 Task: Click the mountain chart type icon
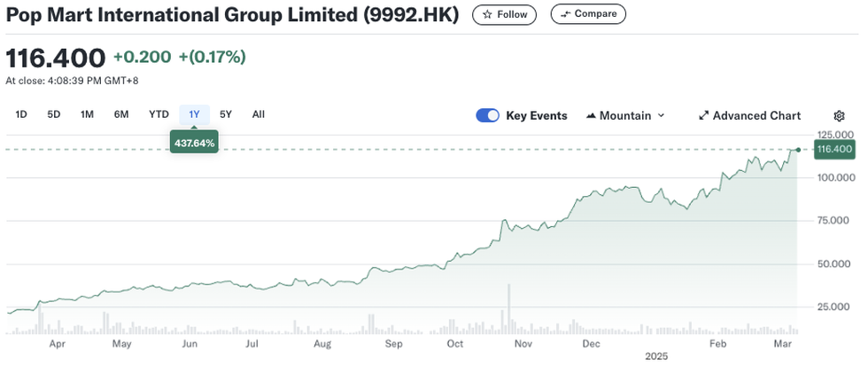pos(590,115)
